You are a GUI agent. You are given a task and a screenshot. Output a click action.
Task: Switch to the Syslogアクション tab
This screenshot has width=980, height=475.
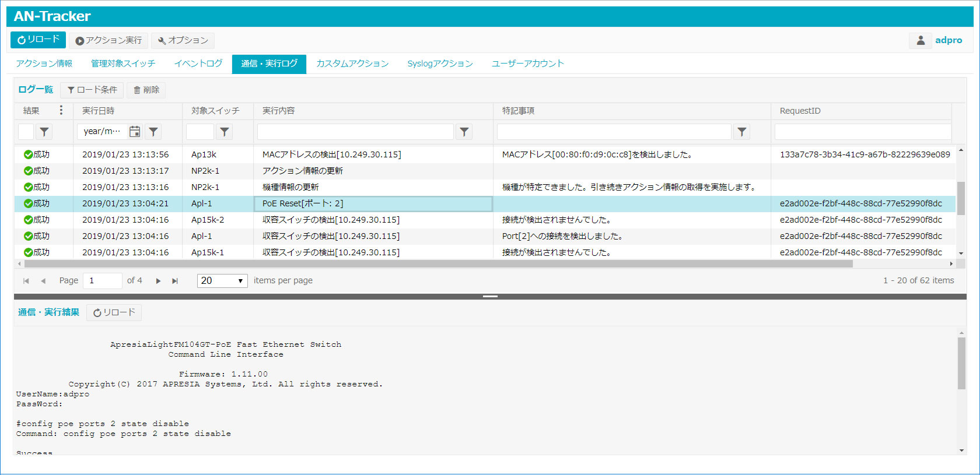(x=440, y=64)
